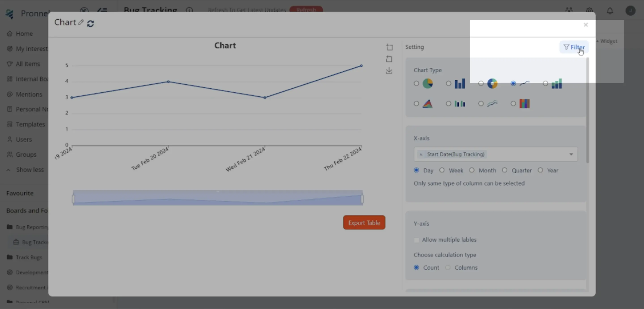Click the donut chart icon

pos(492,83)
